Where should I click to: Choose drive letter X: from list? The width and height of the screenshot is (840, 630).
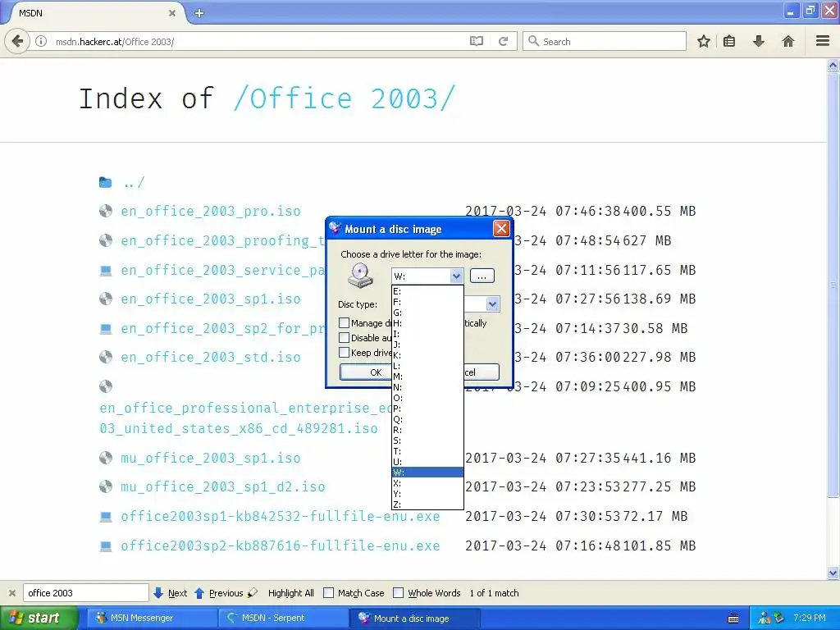coord(427,483)
